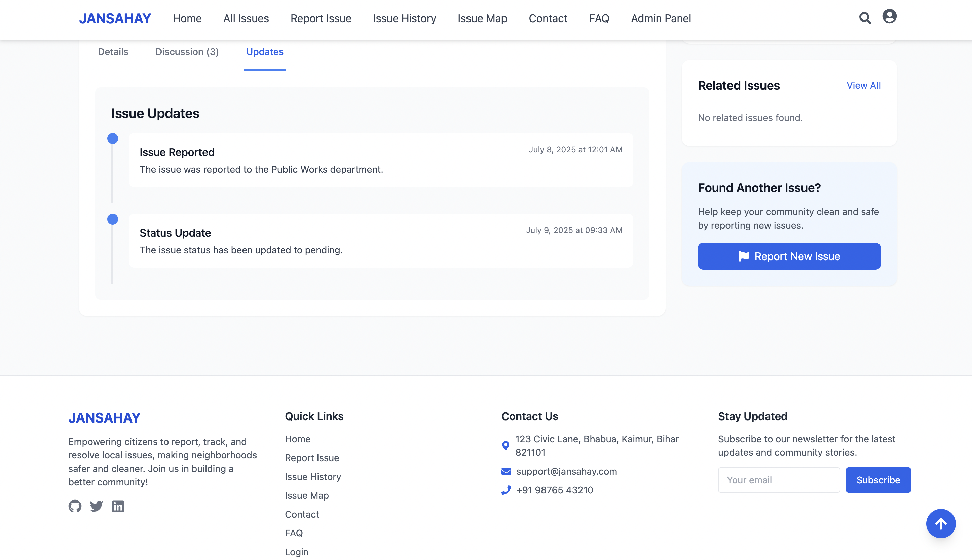
Task: Open Issue History footer quick link
Action: pos(313,477)
